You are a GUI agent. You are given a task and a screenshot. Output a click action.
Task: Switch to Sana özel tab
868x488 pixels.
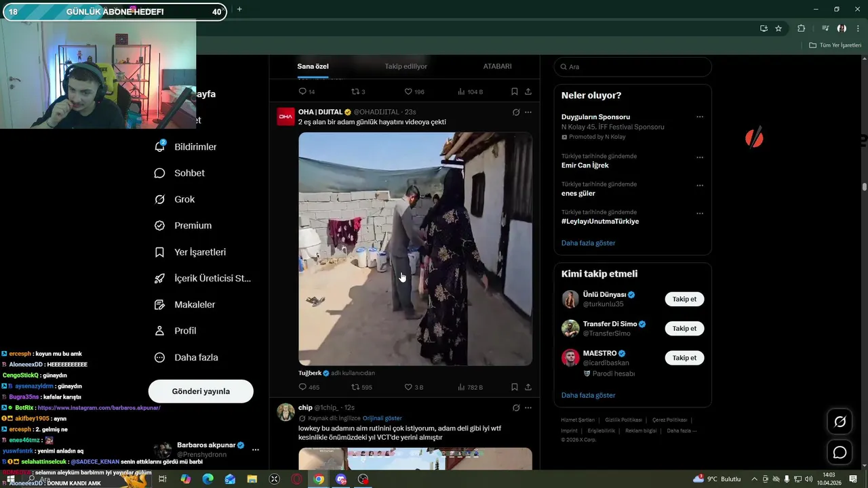coord(313,66)
